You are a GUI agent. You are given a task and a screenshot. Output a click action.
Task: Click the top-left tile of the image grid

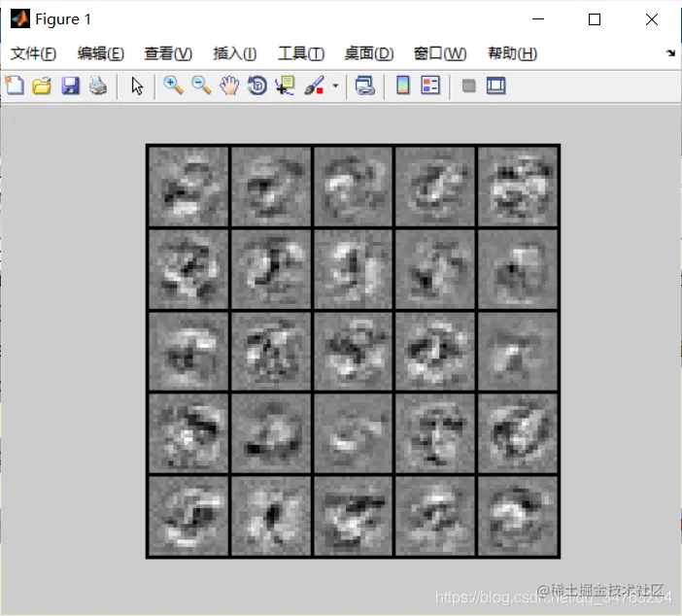tap(188, 187)
